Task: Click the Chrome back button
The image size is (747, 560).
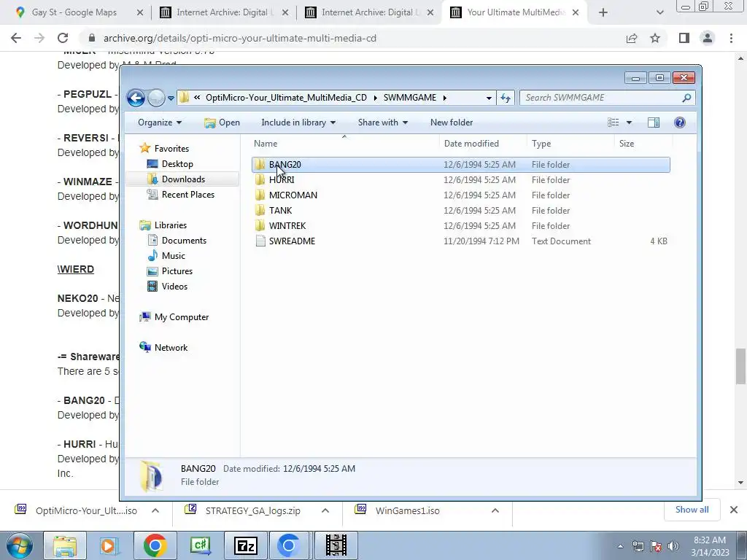Action: click(16, 38)
